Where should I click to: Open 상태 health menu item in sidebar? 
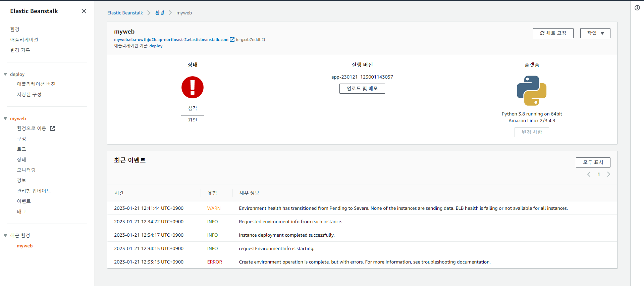[21, 160]
